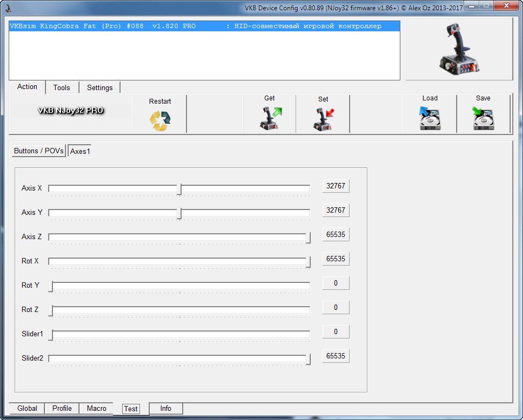Click the joystick device picture
Viewport: 523px width, 420px height.
(x=459, y=49)
